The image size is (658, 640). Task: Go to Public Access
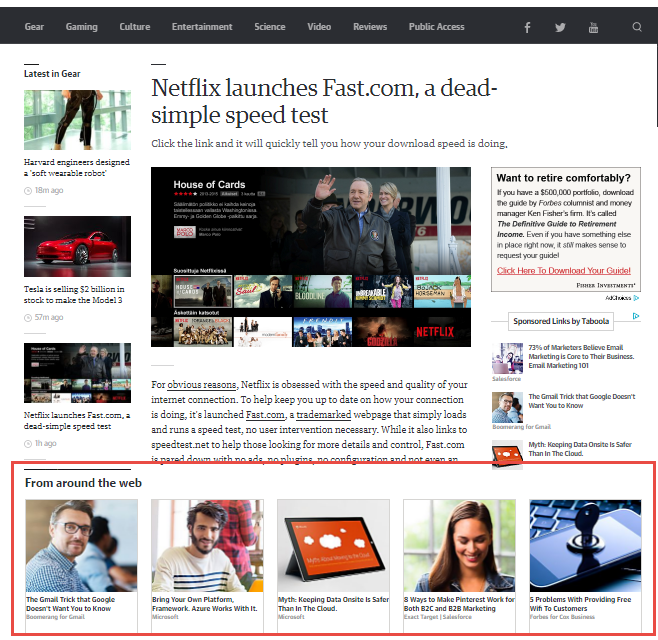click(x=436, y=27)
